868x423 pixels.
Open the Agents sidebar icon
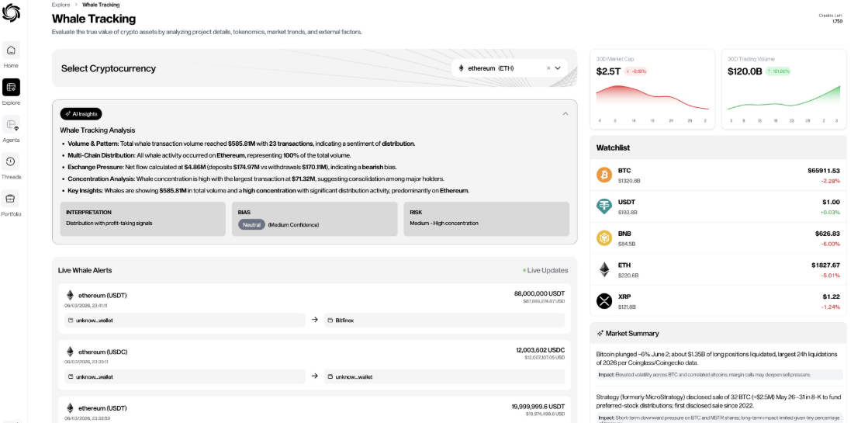(x=11, y=125)
